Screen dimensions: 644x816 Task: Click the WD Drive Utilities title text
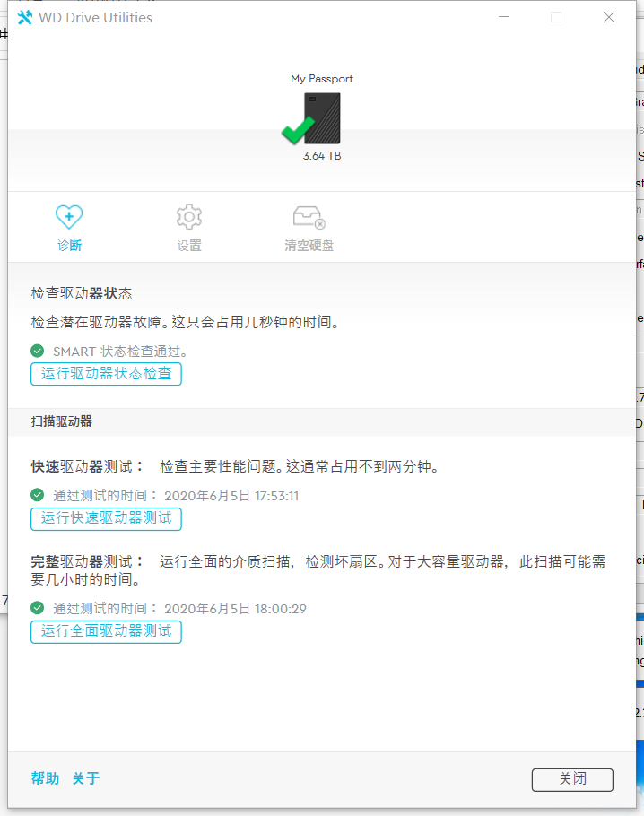[x=95, y=18]
